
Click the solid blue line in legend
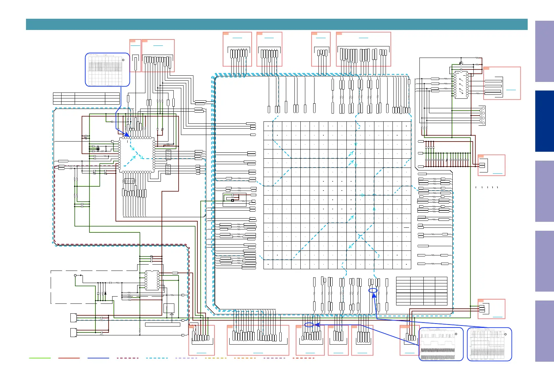click(98, 358)
